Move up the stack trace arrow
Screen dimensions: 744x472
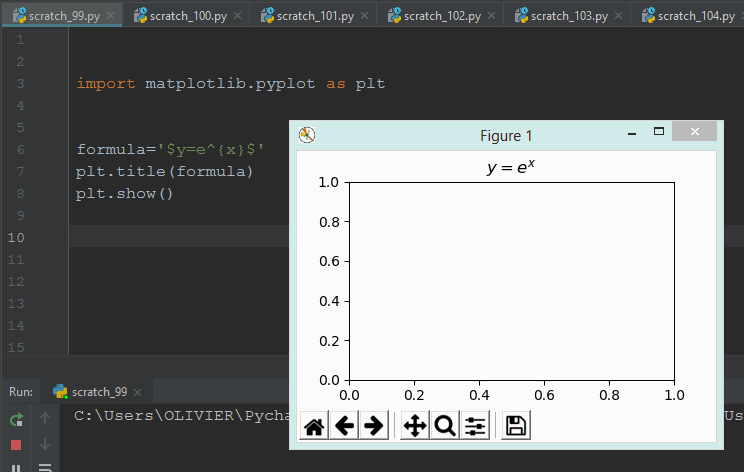tap(45, 418)
